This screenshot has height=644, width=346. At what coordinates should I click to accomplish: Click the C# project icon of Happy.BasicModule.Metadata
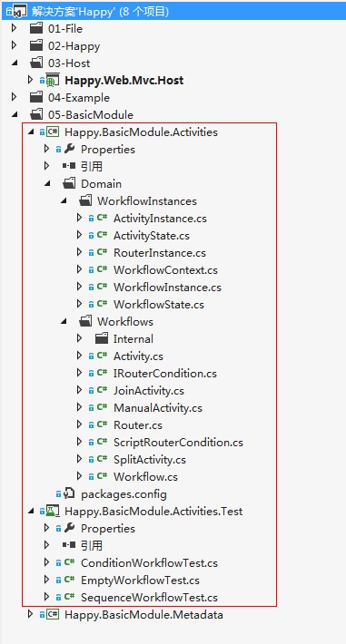pos(53,614)
